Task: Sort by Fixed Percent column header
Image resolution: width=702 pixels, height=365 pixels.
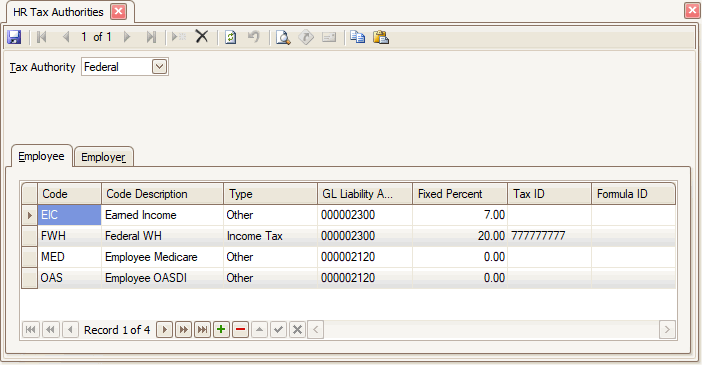Action: [460, 194]
